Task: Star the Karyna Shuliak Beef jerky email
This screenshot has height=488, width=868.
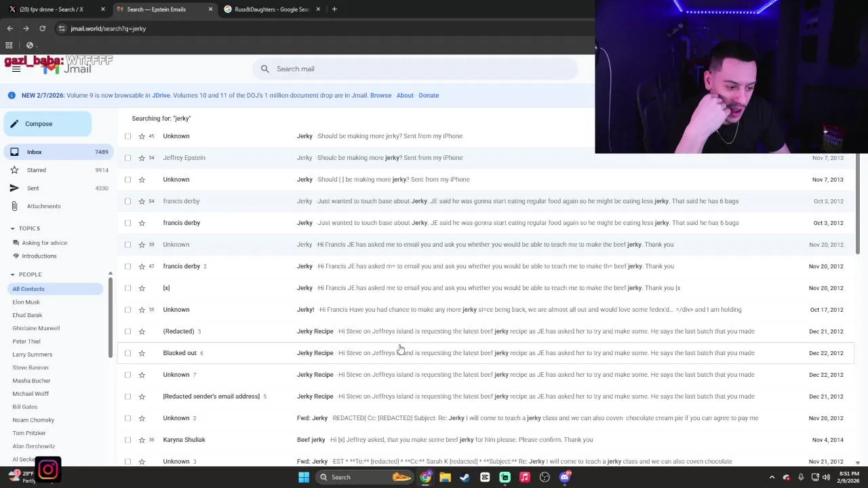Action: (x=142, y=440)
